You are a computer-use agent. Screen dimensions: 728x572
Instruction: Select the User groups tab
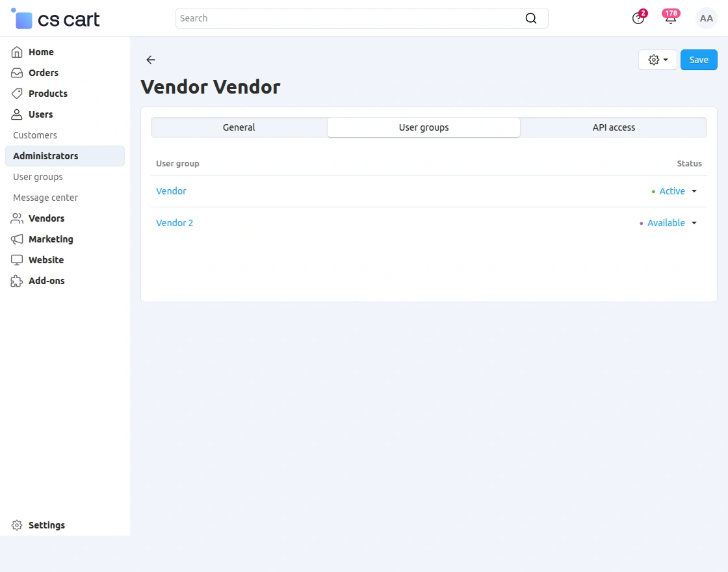pyautogui.click(x=423, y=127)
